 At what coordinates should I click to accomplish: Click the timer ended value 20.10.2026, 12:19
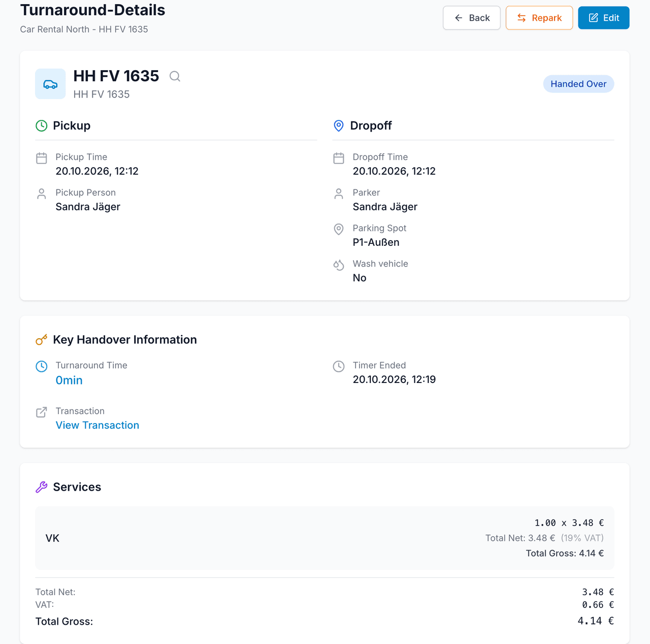tap(394, 379)
